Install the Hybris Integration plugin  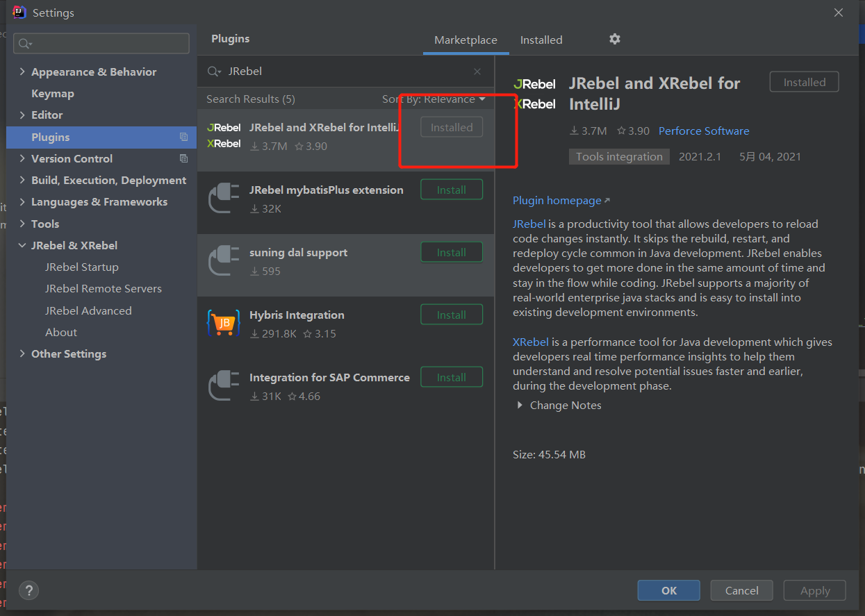[452, 315]
